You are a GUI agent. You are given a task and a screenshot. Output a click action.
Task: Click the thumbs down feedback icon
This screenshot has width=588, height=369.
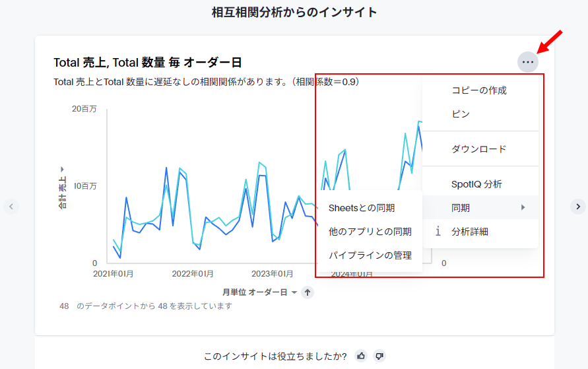[379, 356]
